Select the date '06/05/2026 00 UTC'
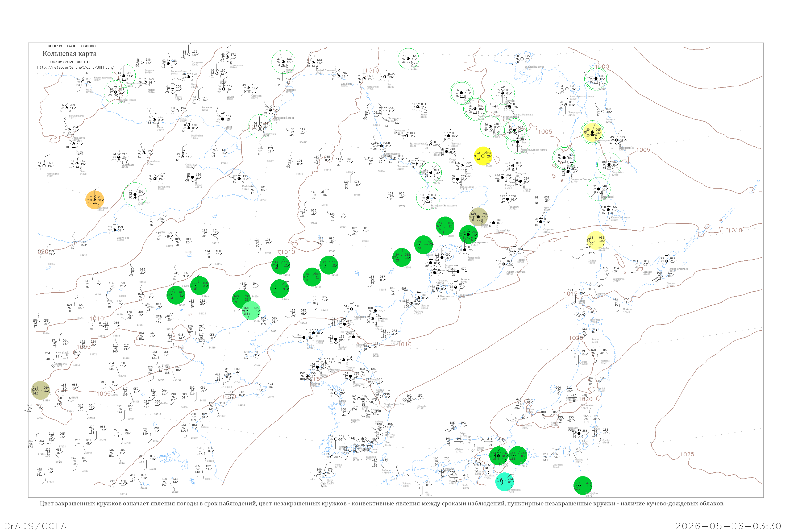 coord(71,62)
